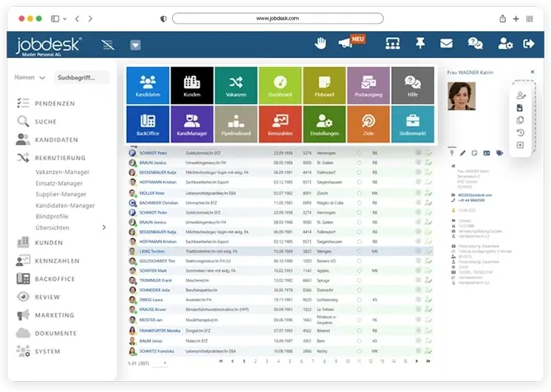Click the green Dashboard tile
This screenshot has height=392, width=551.
tap(280, 86)
